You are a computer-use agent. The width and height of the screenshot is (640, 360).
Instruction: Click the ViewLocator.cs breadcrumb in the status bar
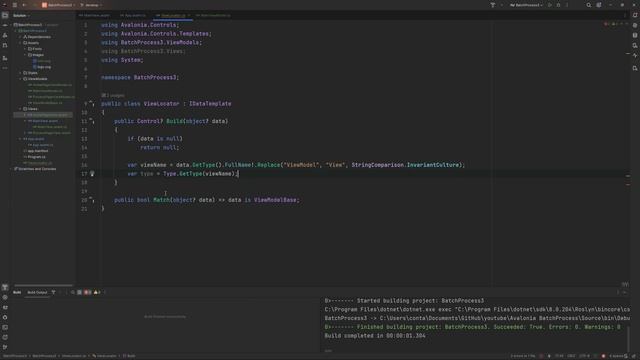[x=74, y=356]
